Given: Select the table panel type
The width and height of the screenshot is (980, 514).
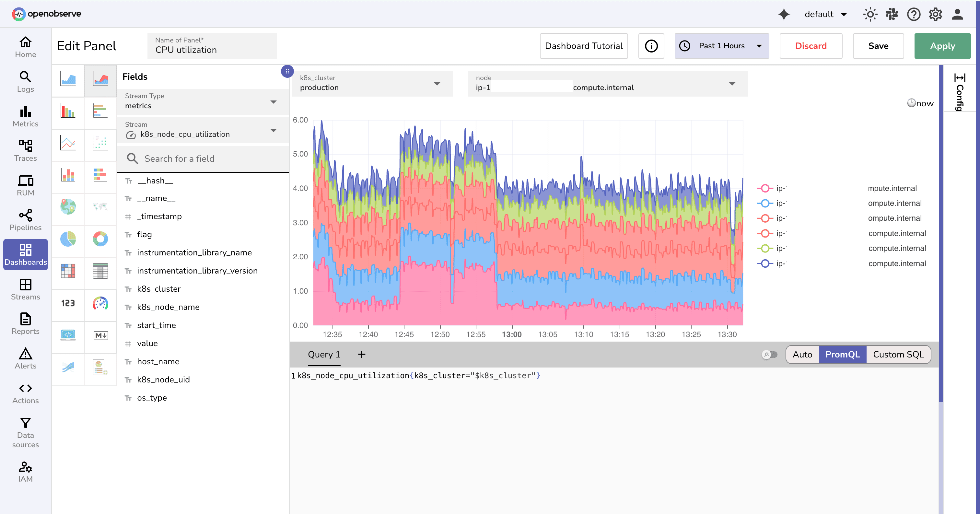Looking at the screenshot, I should click(x=100, y=271).
